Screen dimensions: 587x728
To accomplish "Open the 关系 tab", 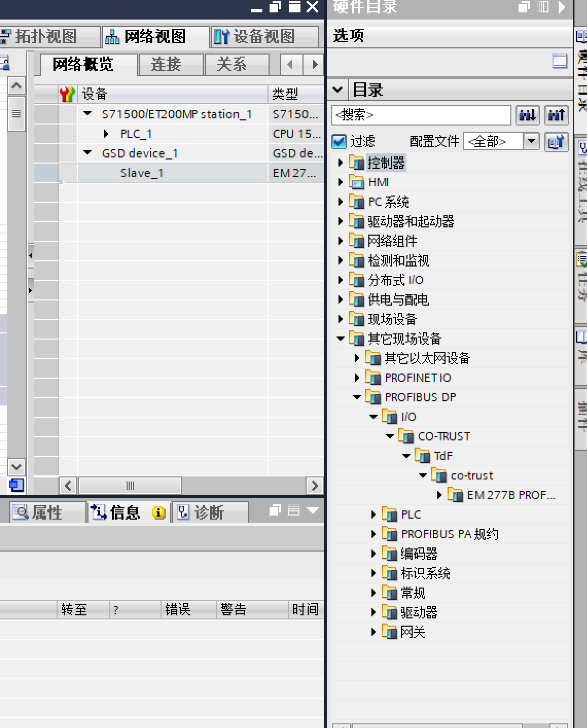I will click(237, 65).
